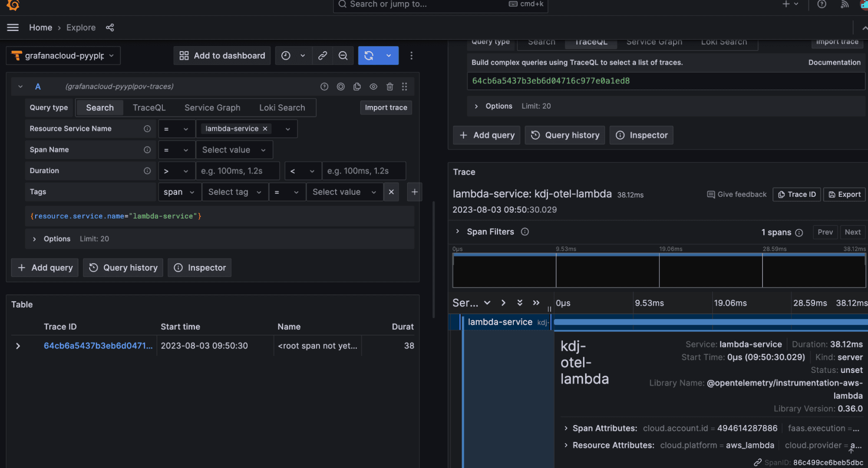This screenshot has width=868, height=468.
Task: Zoom out the time range with magnifier icon
Action: click(x=343, y=55)
